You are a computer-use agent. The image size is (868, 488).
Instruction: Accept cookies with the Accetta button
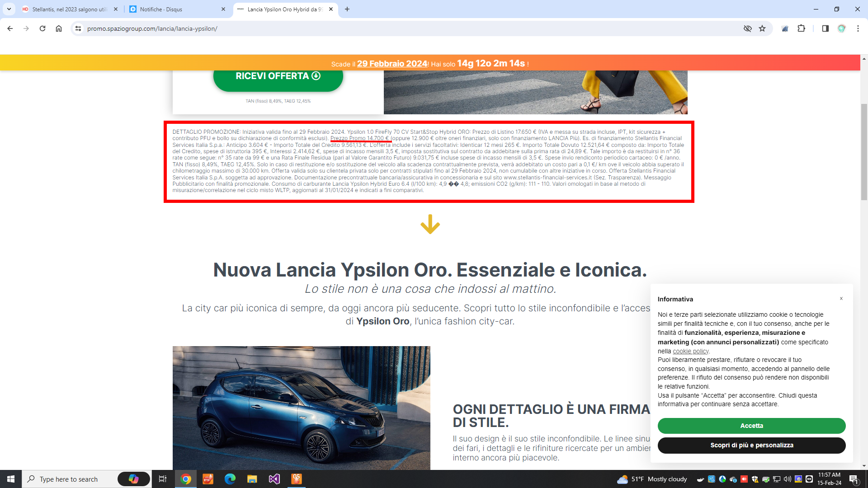[x=751, y=426]
